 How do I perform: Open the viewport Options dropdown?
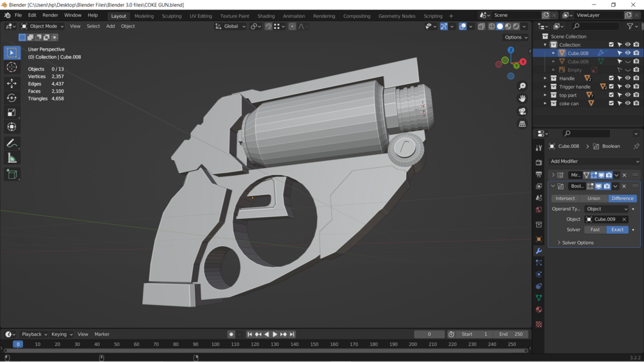pyautogui.click(x=516, y=37)
